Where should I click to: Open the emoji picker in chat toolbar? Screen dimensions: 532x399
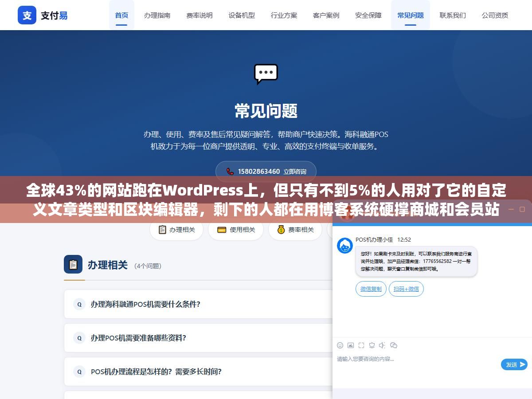pos(340,345)
